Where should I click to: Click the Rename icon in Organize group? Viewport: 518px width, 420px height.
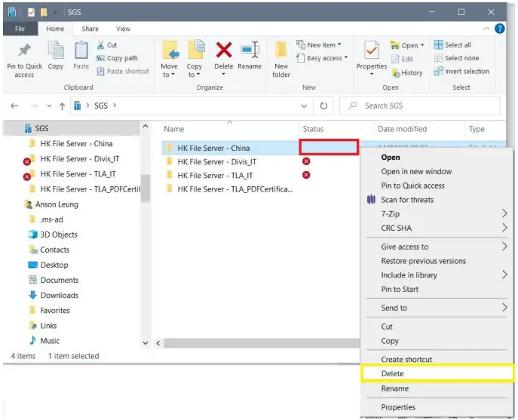pos(250,51)
